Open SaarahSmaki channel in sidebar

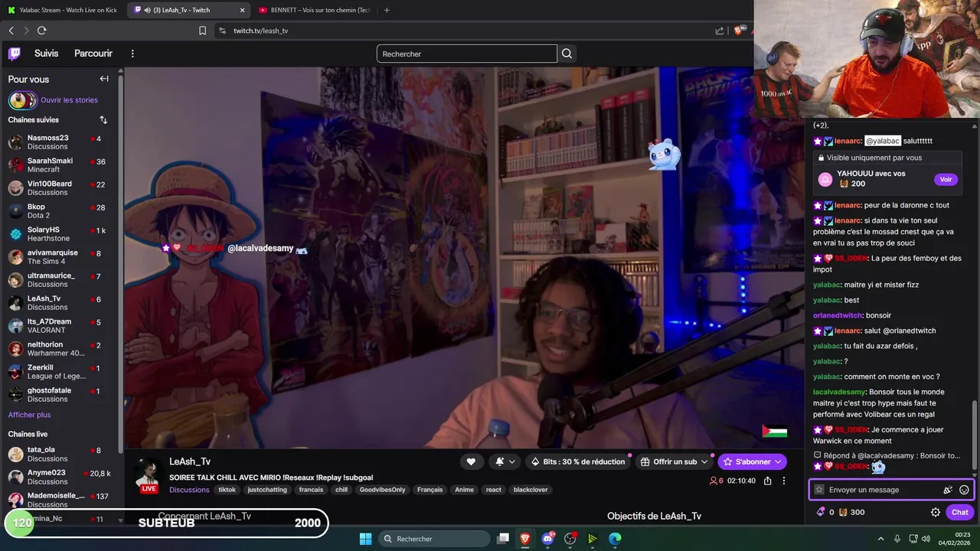tap(60, 165)
